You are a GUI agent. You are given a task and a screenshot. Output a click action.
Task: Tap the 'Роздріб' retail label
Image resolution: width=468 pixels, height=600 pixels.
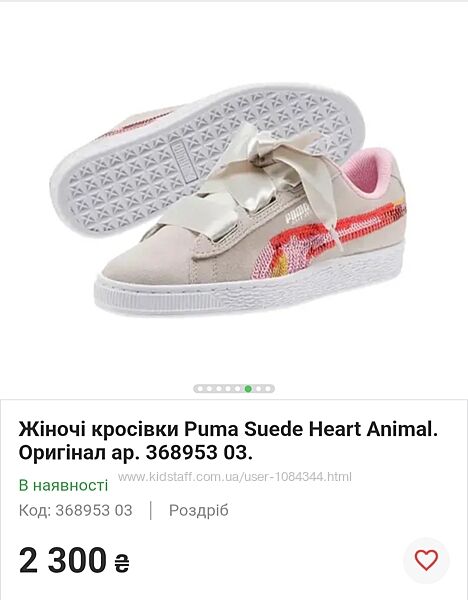tap(199, 510)
